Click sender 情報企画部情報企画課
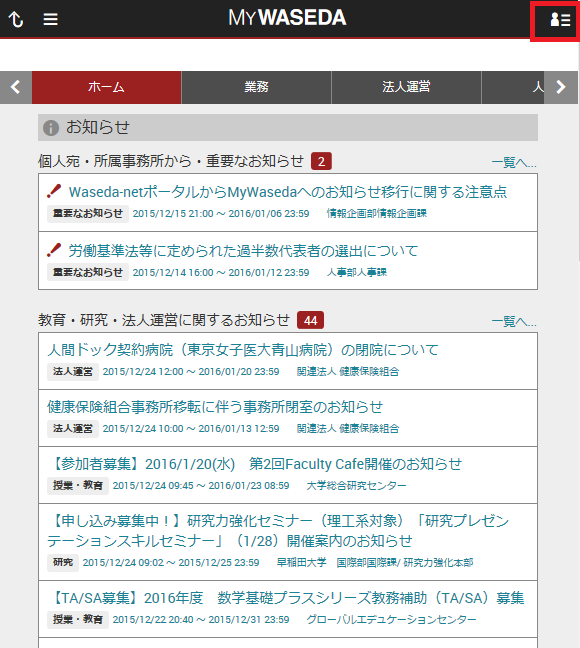The height and width of the screenshot is (648, 580). (x=377, y=214)
